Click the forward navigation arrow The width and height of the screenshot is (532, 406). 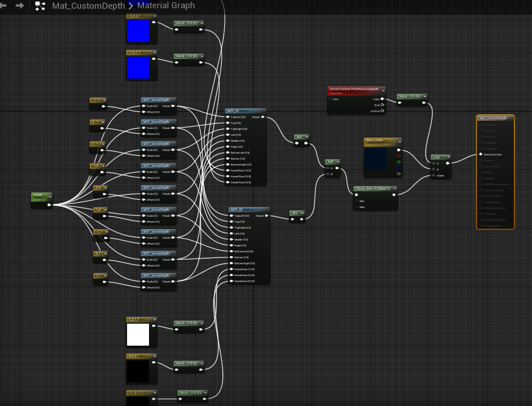(x=20, y=5)
